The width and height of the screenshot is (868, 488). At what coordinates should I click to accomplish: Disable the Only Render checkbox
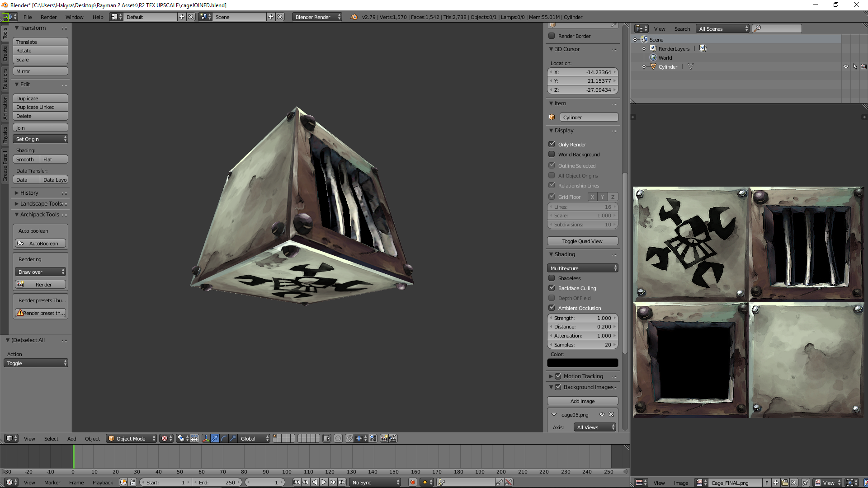[552, 144]
